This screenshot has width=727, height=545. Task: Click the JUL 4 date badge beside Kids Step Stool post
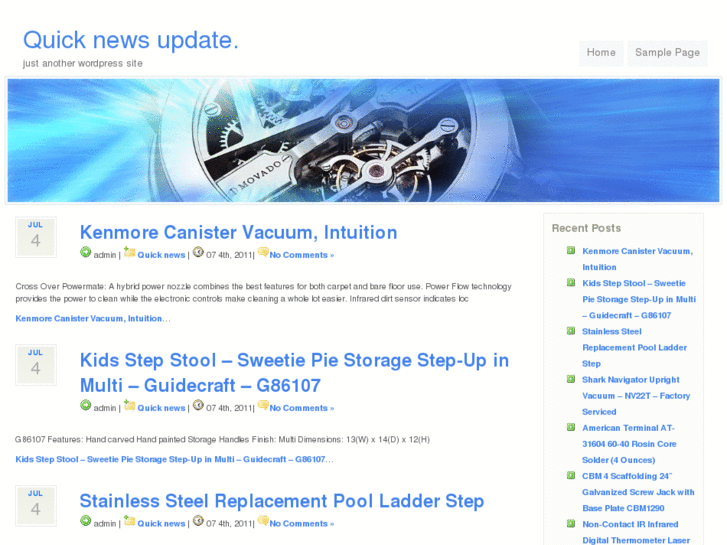(x=36, y=365)
